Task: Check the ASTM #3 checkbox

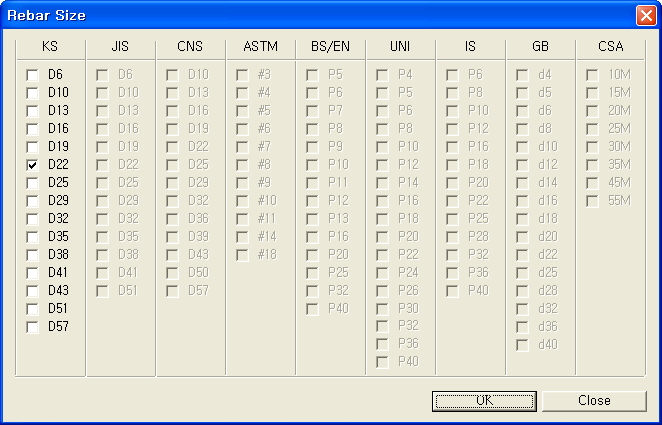Action: pyautogui.click(x=242, y=76)
